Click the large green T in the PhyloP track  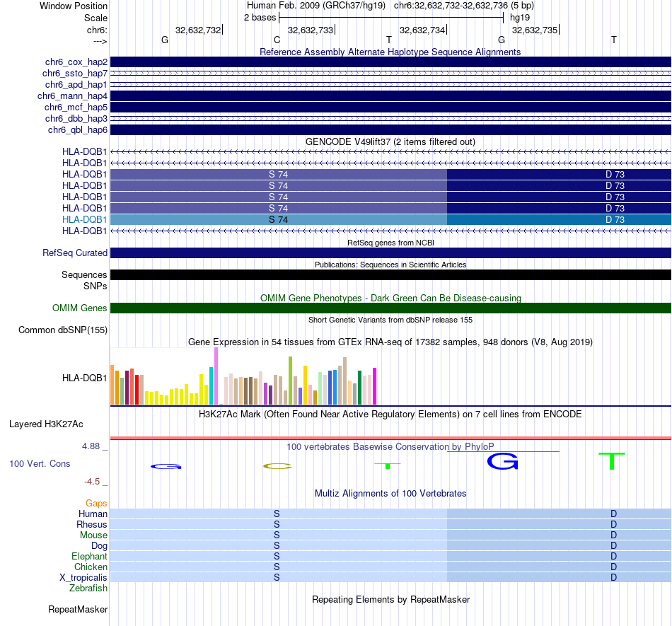[x=612, y=461]
